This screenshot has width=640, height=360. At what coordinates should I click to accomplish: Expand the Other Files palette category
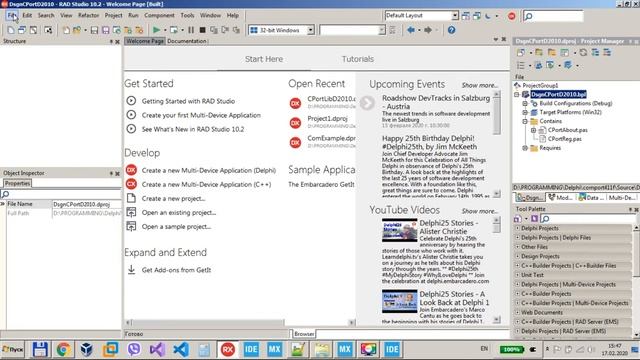click(x=518, y=247)
